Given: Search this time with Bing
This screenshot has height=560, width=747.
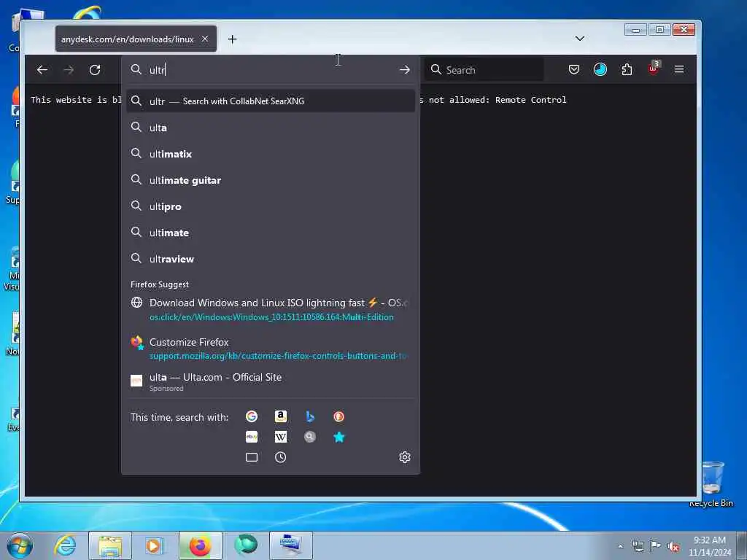Looking at the screenshot, I should pyautogui.click(x=309, y=416).
